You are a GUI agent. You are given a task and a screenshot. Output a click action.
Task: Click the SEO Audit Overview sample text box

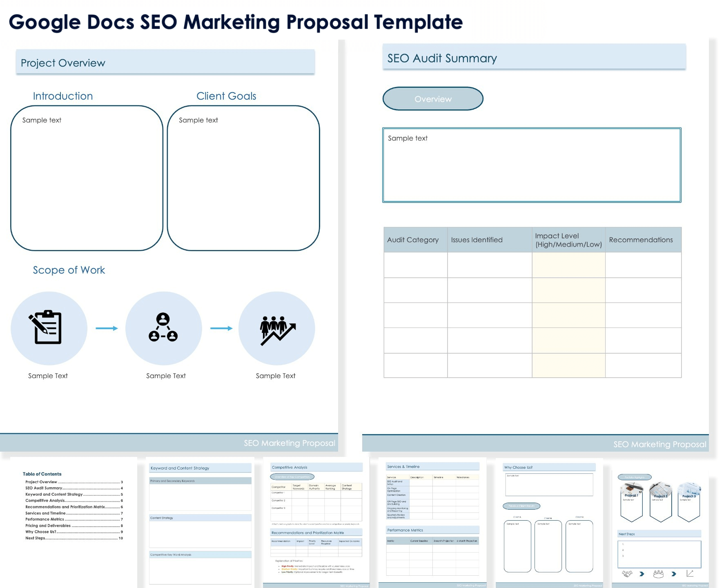[532, 165]
